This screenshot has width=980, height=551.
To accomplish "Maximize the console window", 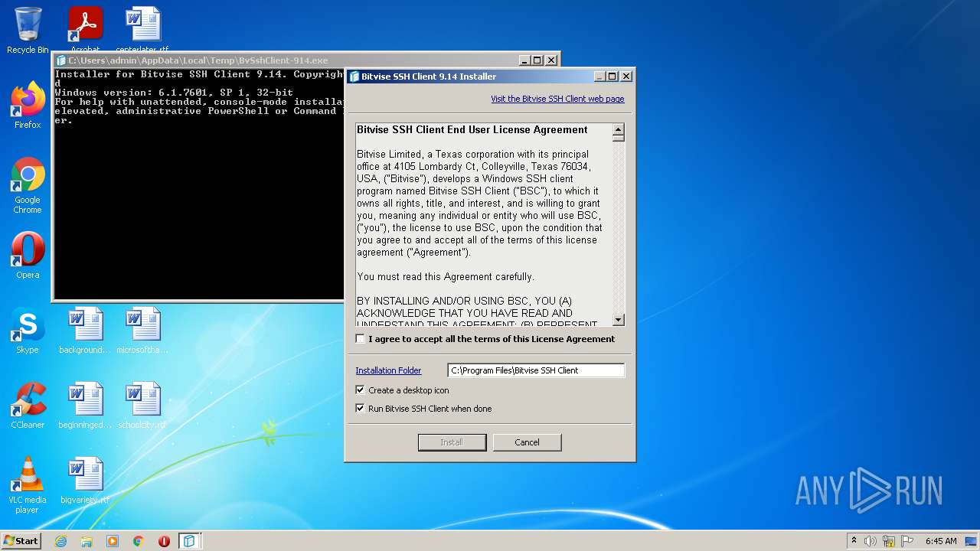I will (x=537, y=60).
